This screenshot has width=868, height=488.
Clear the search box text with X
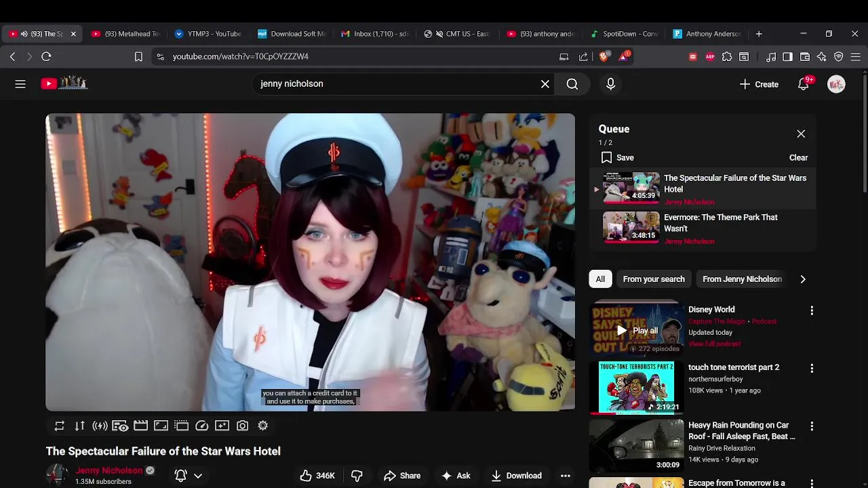click(x=545, y=84)
